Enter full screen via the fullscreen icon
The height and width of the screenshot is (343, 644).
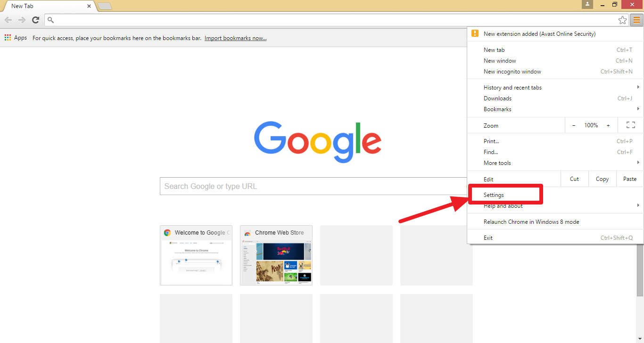tap(630, 125)
